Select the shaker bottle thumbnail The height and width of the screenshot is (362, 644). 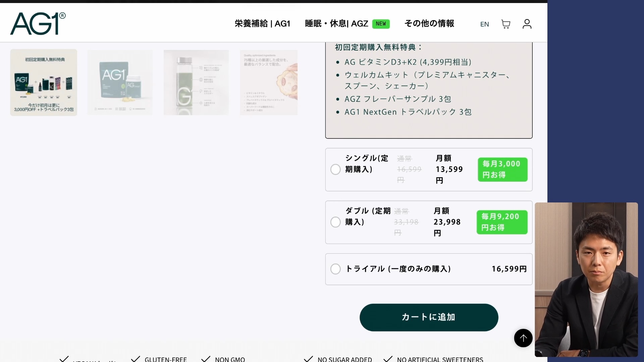pyautogui.click(x=196, y=82)
